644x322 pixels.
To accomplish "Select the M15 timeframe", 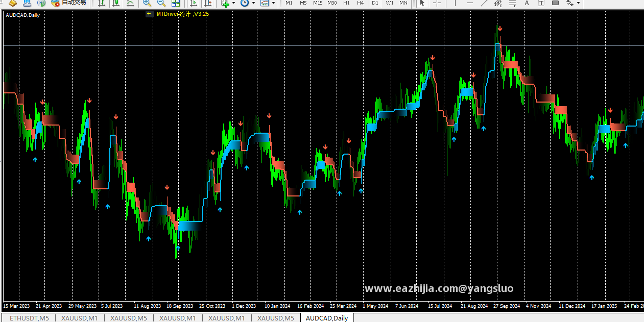I will pyautogui.click(x=318, y=3).
